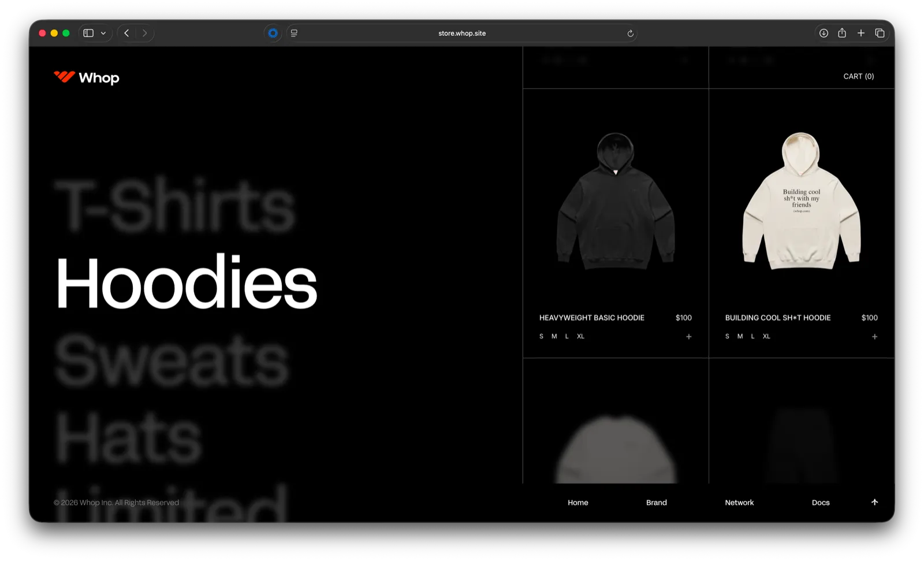
Task: Click the HEAVYWEIGHT BASIC HOODIE title
Action: pyautogui.click(x=592, y=318)
